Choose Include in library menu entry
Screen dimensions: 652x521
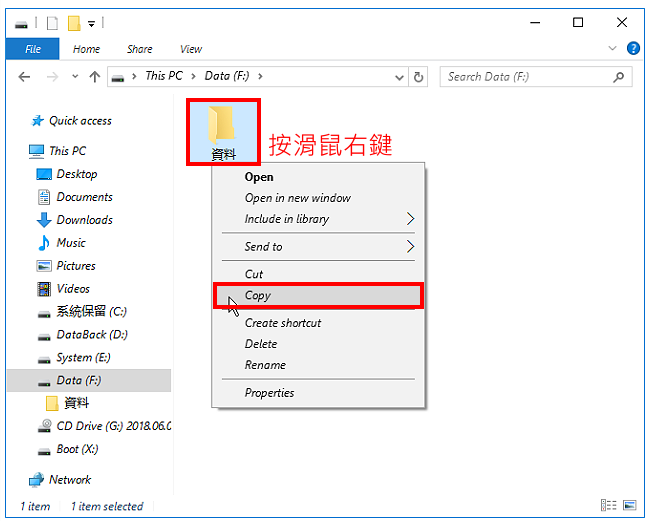point(318,219)
